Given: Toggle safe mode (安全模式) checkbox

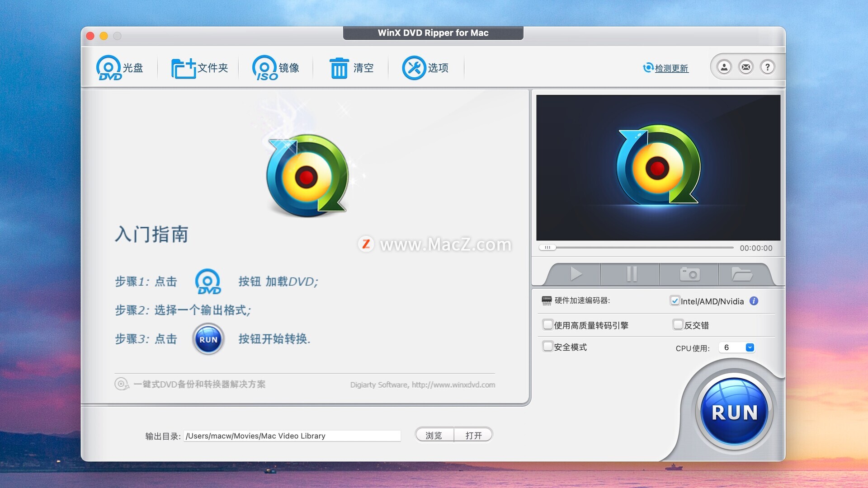Looking at the screenshot, I should [548, 347].
